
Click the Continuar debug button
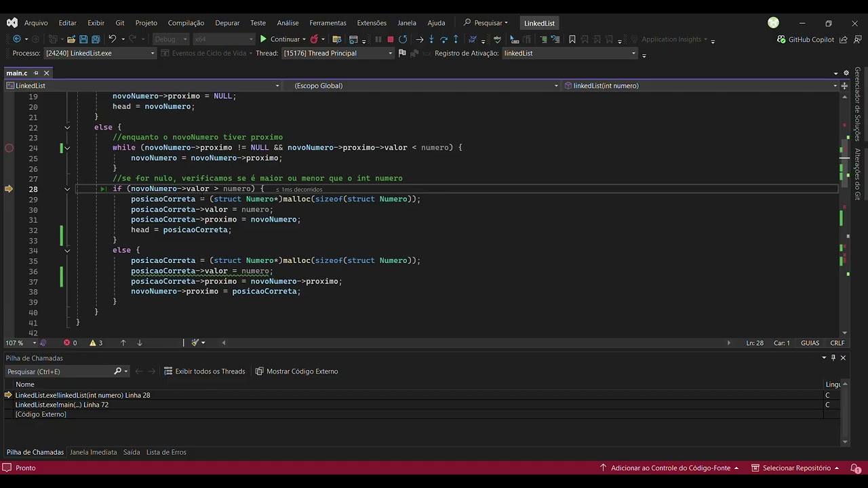279,39
